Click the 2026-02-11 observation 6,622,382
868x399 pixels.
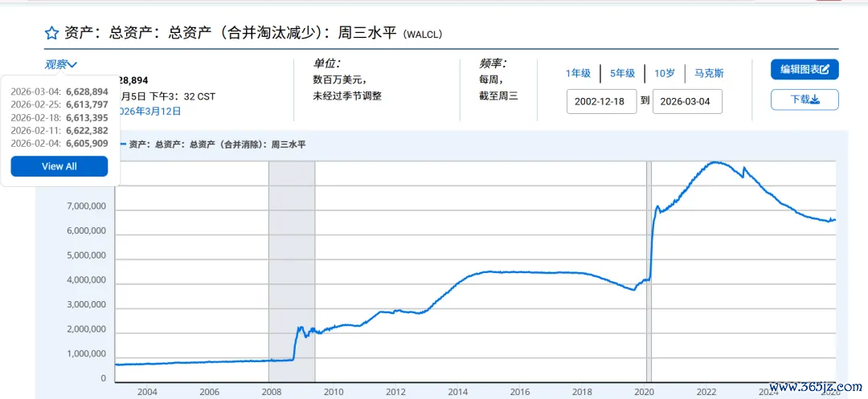click(87, 130)
